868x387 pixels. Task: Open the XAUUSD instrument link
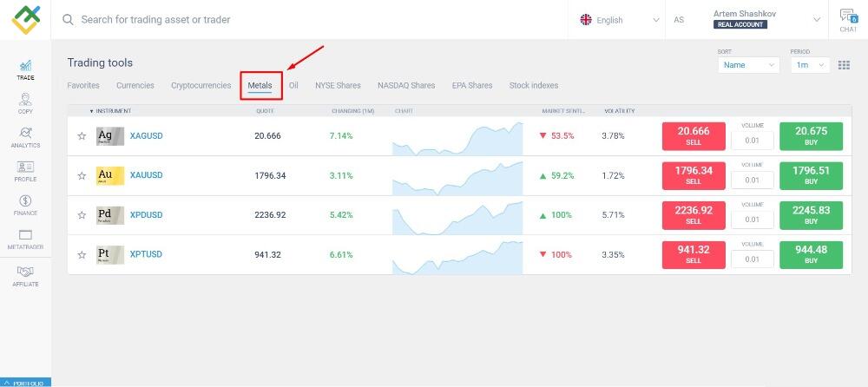[146, 175]
